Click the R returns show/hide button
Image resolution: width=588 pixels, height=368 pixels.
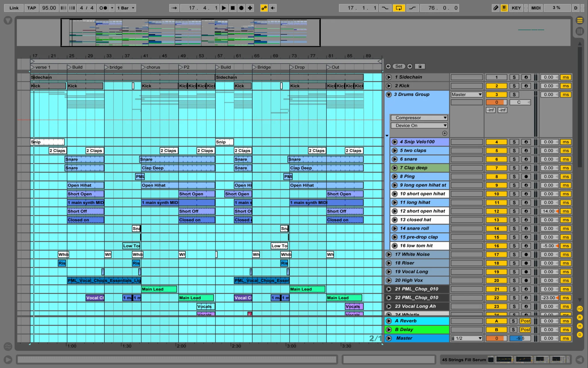coord(580,317)
